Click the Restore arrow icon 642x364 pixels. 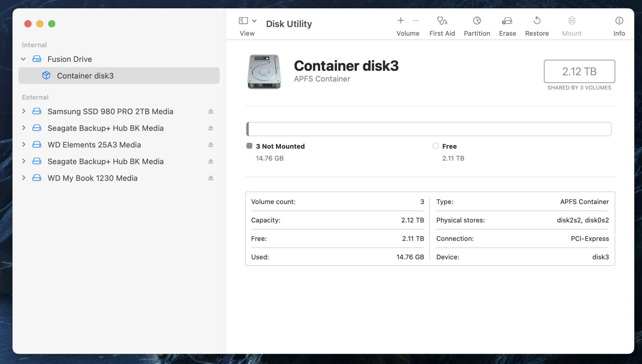(x=537, y=21)
